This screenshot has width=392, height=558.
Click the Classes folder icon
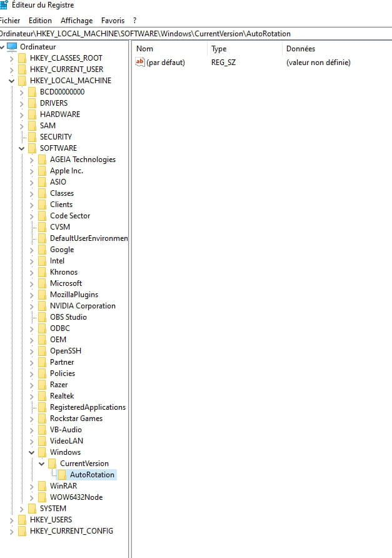(x=43, y=193)
